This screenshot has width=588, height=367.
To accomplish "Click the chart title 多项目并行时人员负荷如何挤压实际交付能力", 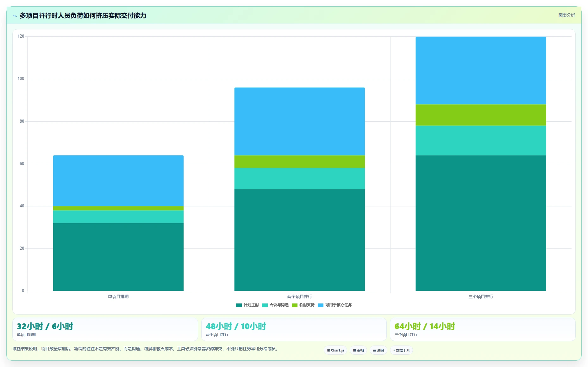I will point(83,15).
